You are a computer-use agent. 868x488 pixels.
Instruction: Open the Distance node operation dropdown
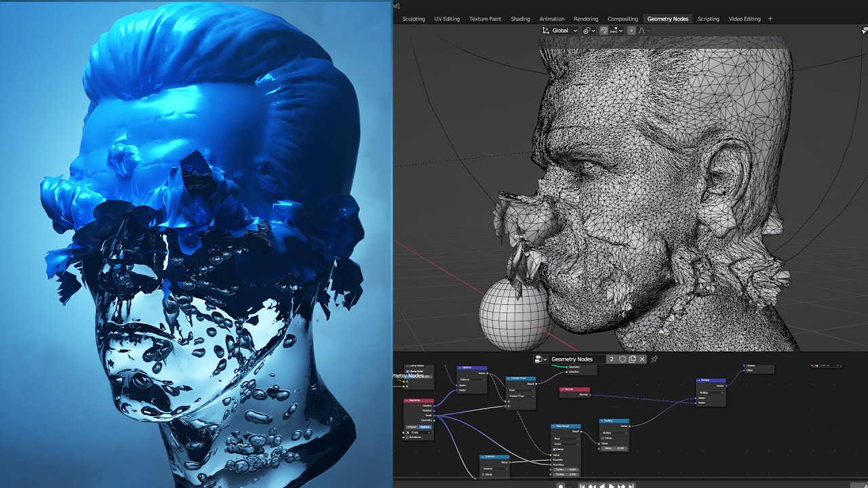click(x=473, y=380)
